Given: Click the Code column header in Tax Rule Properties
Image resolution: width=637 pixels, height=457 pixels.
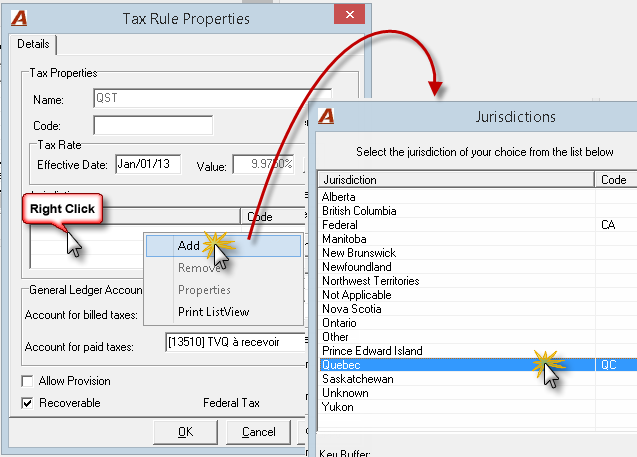Looking at the screenshot, I should [x=273, y=217].
